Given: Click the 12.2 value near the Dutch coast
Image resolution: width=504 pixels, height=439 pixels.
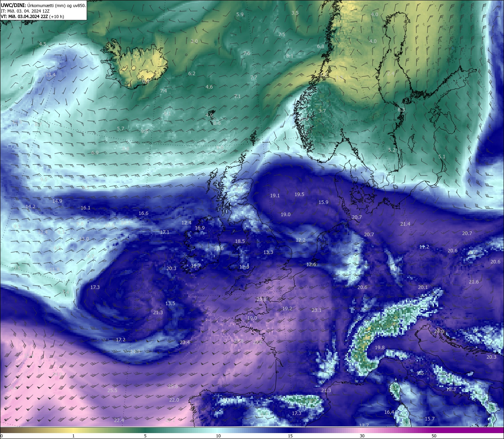Looking at the screenshot, I should point(300,240).
